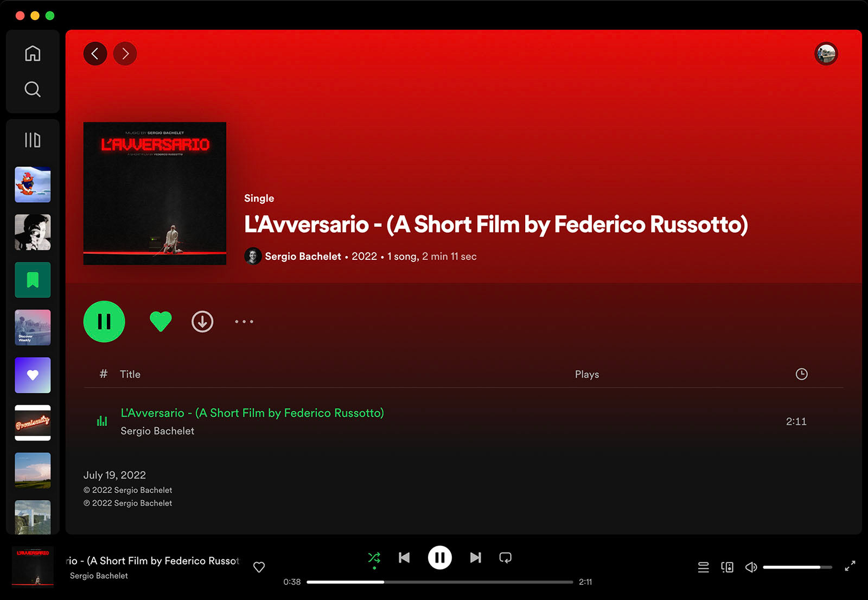Click the # column header
The height and width of the screenshot is (600, 868).
tap(104, 374)
